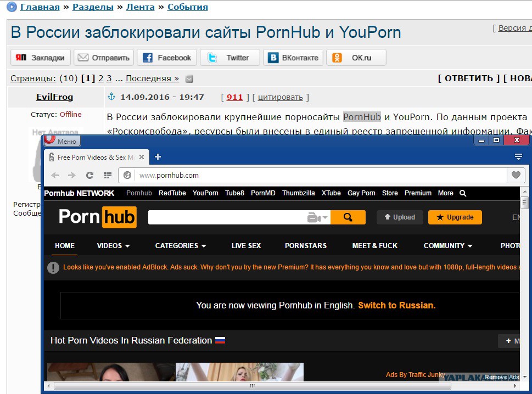This screenshot has width=532, height=394.
Task: Open the Premium network link
Action: 418,193
